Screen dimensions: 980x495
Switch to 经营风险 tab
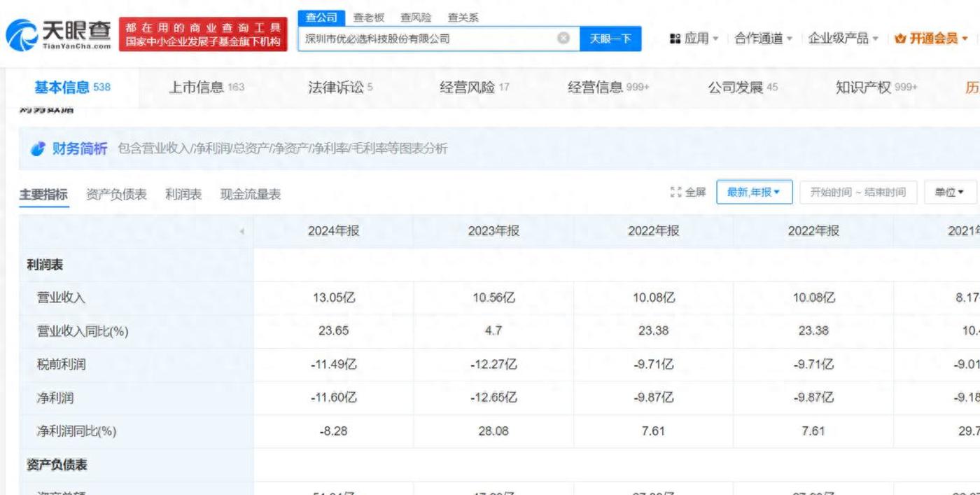coord(474,87)
